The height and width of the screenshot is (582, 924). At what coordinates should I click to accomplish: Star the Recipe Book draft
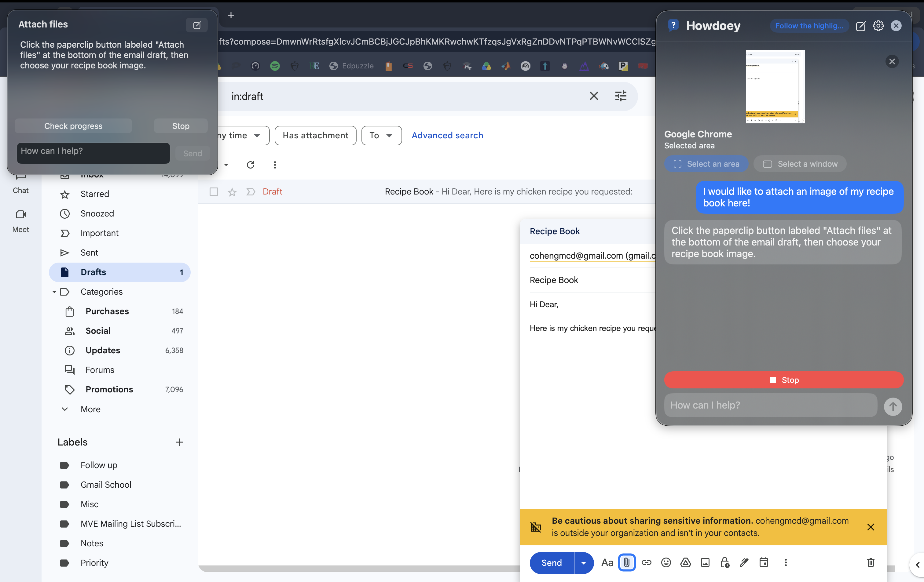[x=232, y=192]
